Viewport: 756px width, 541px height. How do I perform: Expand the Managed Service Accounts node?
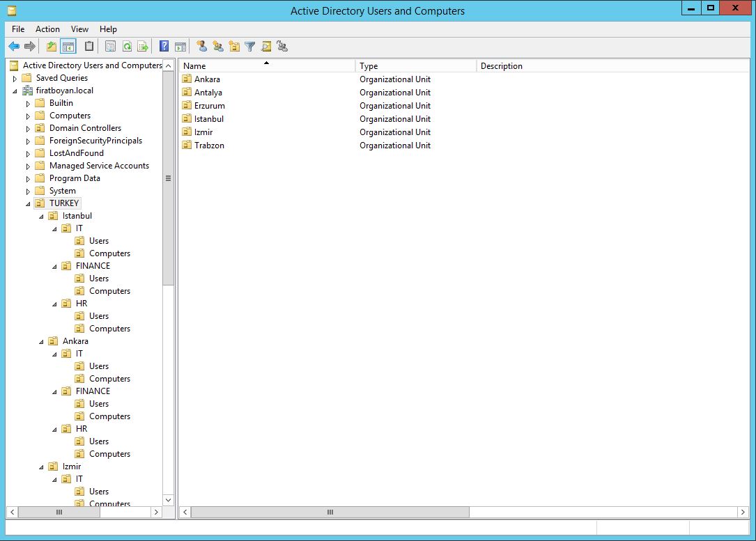(x=28, y=166)
